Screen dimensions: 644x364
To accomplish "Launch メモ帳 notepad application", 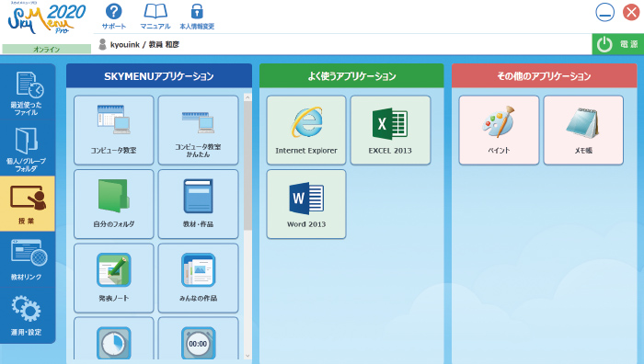I will [x=583, y=131].
